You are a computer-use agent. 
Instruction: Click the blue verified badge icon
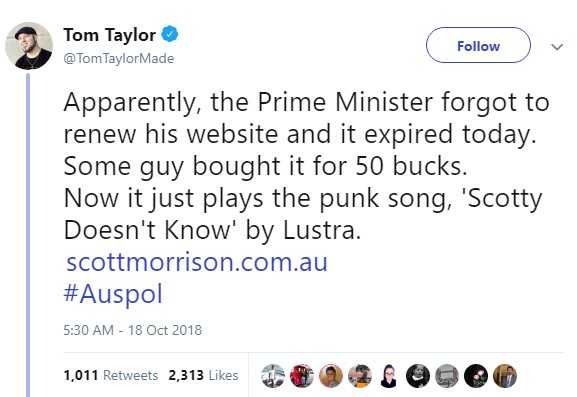170,35
